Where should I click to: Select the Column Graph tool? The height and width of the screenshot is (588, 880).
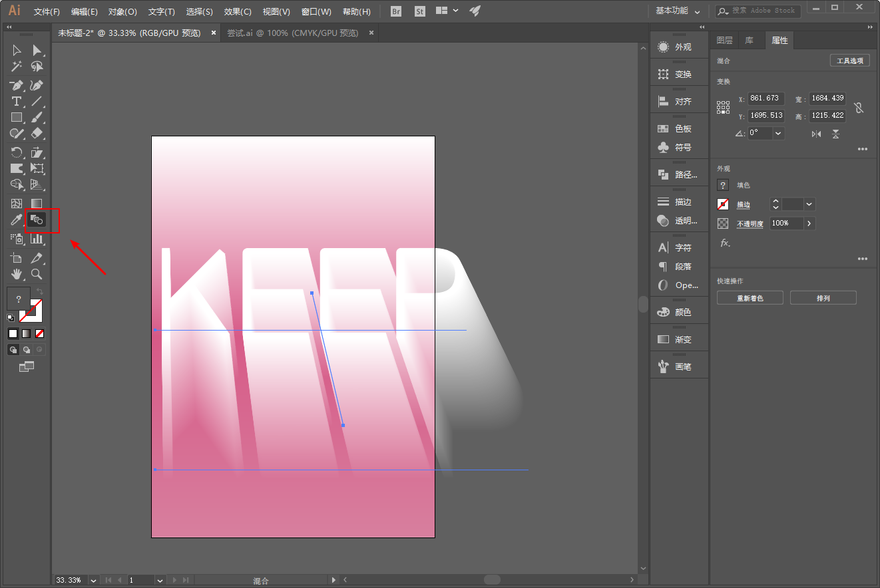click(37, 238)
